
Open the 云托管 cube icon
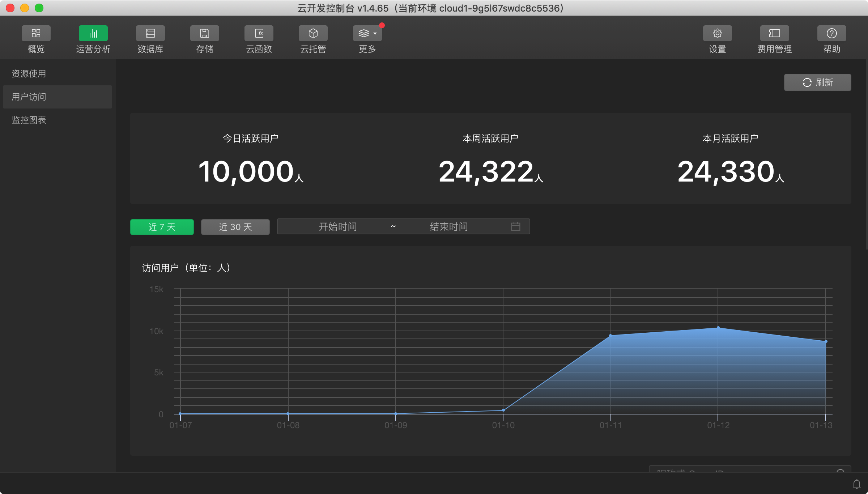point(313,33)
